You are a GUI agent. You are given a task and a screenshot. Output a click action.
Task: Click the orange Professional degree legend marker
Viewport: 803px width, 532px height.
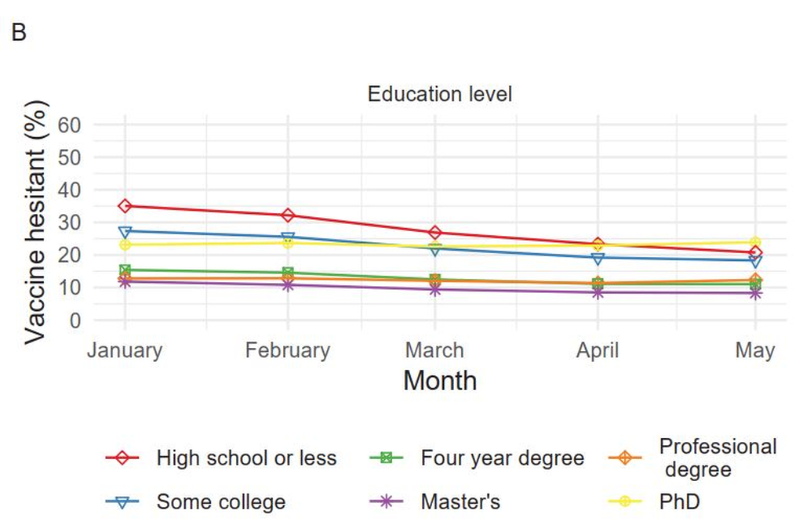(x=623, y=458)
